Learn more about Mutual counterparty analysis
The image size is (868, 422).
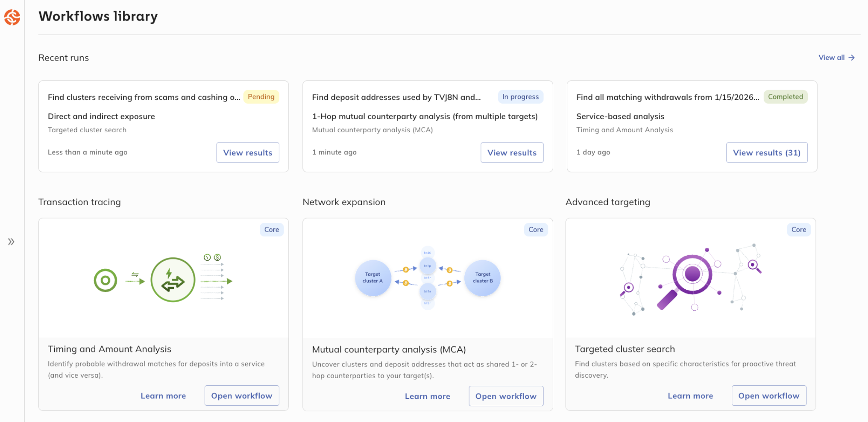pos(427,396)
